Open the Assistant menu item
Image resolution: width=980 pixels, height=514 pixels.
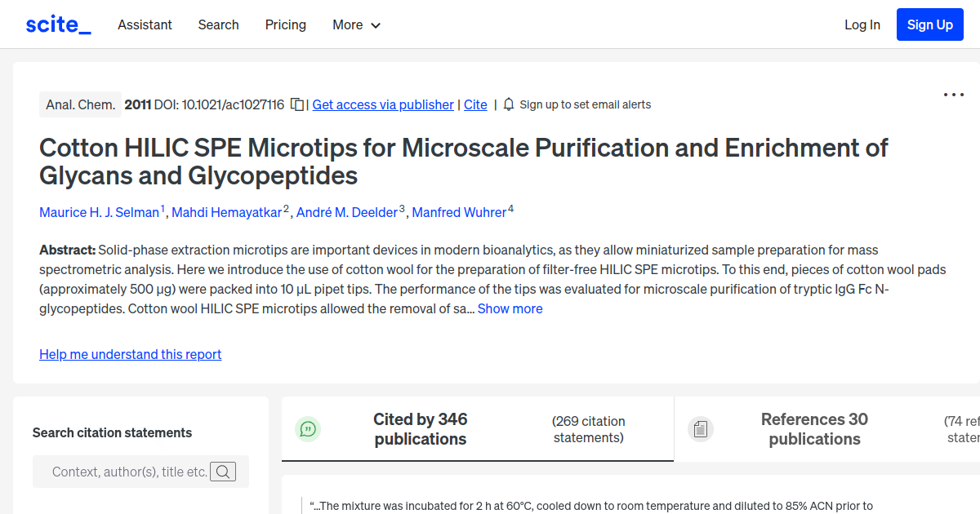coord(145,25)
